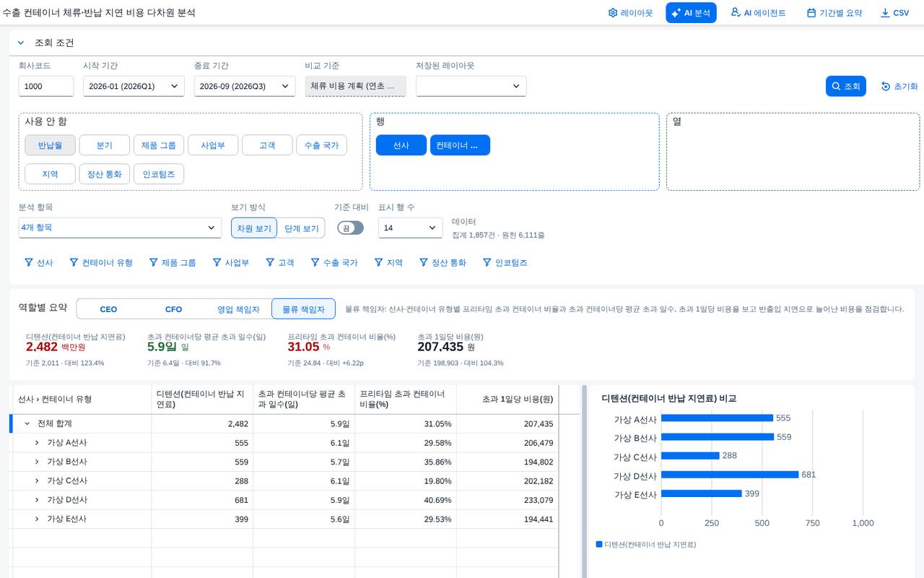
Task: Click the 회사코드 input field
Action: click(x=46, y=86)
